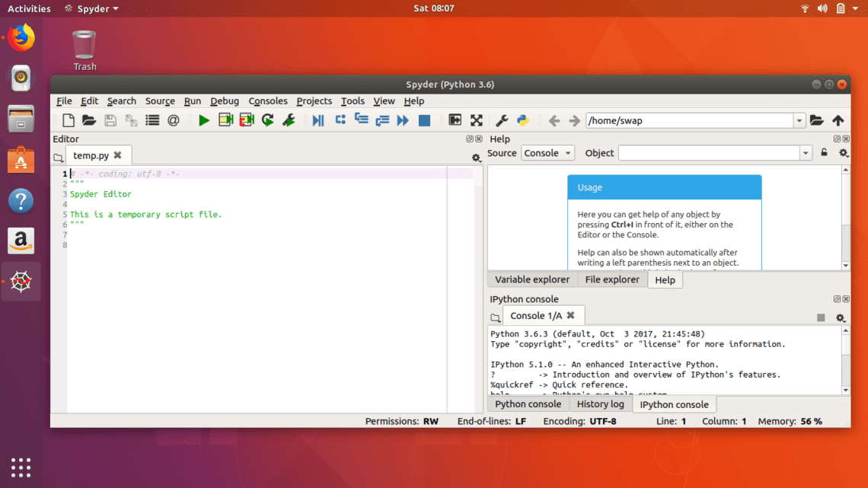
Task: Create a new file
Action: click(x=69, y=120)
